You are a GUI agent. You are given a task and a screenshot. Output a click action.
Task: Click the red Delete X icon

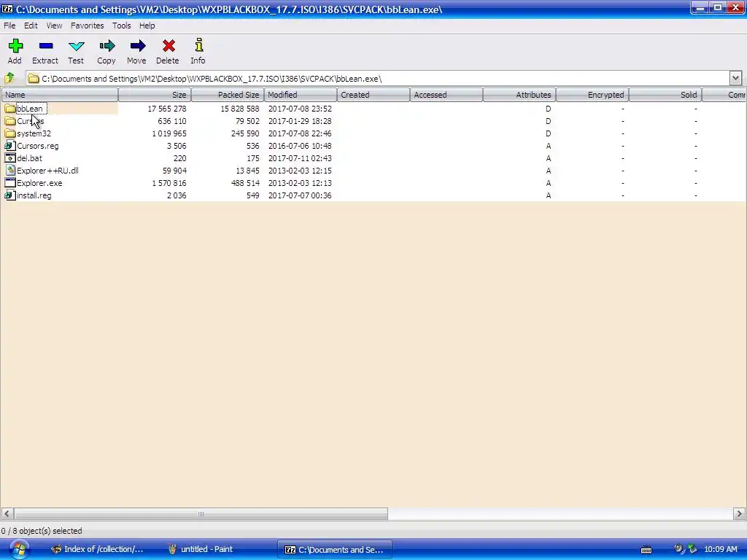169,46
